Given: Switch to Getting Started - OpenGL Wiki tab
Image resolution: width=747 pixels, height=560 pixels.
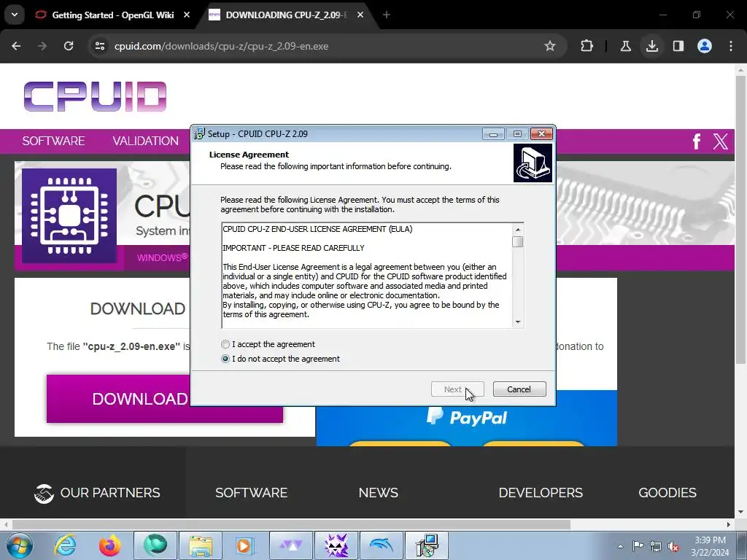Looking at the screenshot, I should click(113, 15).
